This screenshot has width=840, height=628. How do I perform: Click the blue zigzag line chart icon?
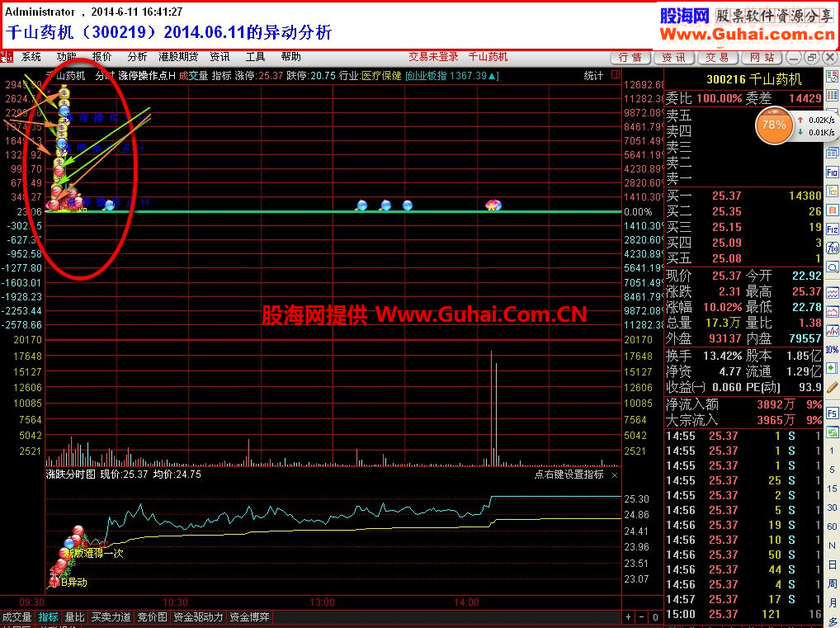point(832,293)
